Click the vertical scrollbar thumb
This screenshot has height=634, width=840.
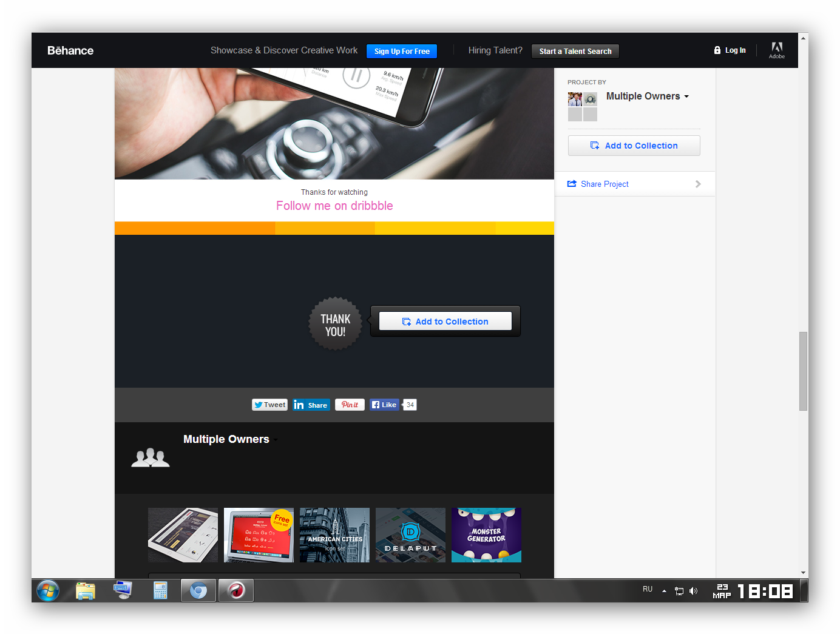coord(804,371)
